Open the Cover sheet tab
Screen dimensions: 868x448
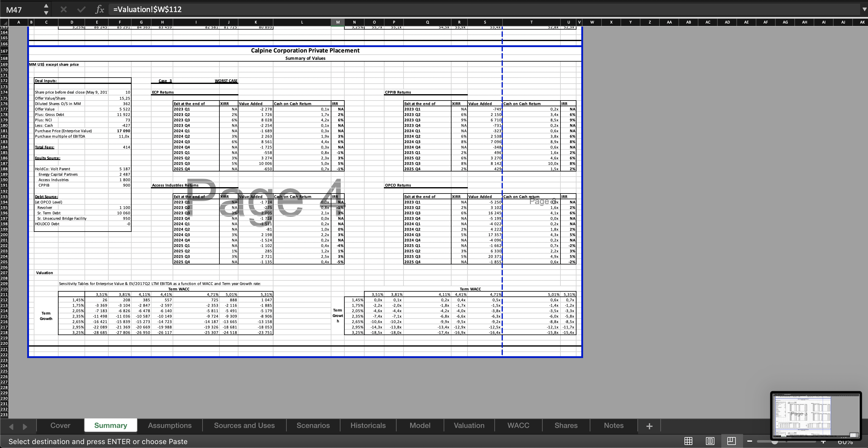(60, 425)
